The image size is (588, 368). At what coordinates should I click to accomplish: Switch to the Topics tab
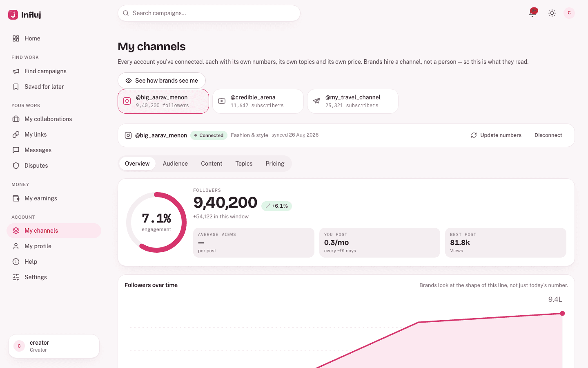244,164
